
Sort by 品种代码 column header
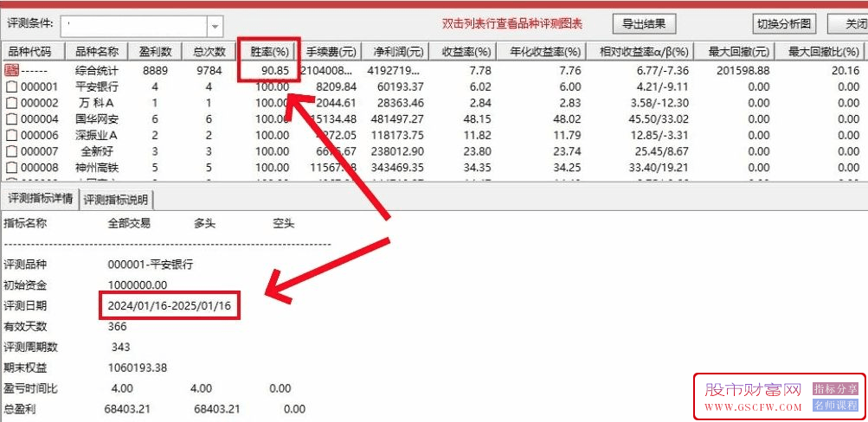pos(33,52)
